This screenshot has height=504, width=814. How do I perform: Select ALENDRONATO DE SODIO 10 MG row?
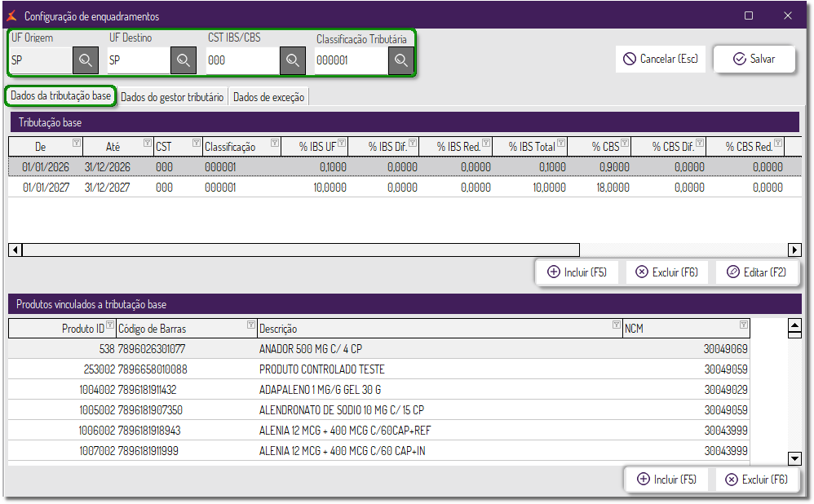point(379,410)
